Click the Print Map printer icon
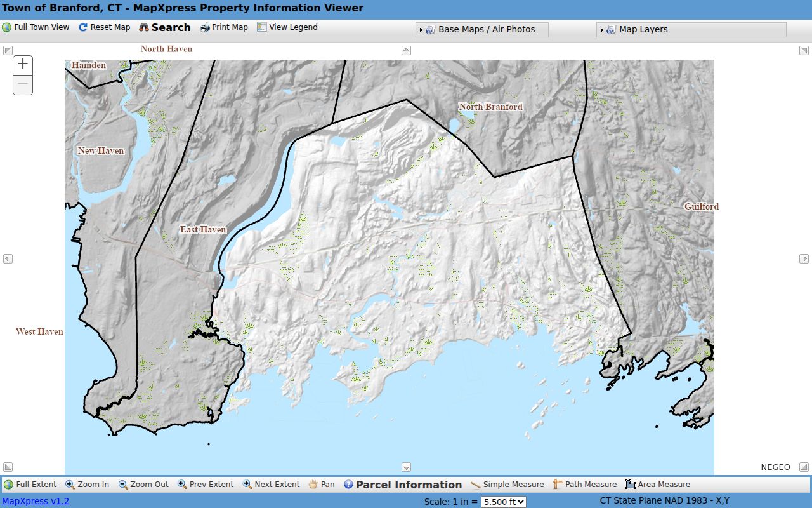 point(205,27)
